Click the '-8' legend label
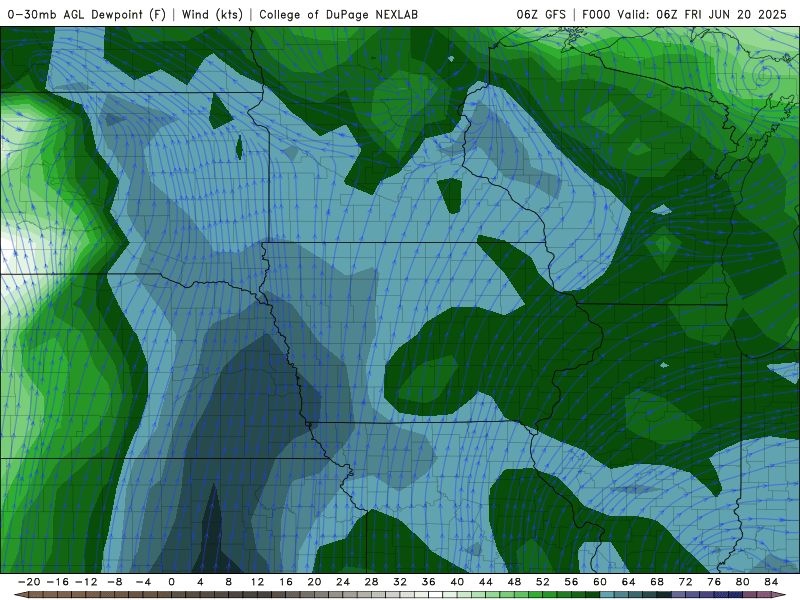 pyautogui.click(x=114, y=582)
